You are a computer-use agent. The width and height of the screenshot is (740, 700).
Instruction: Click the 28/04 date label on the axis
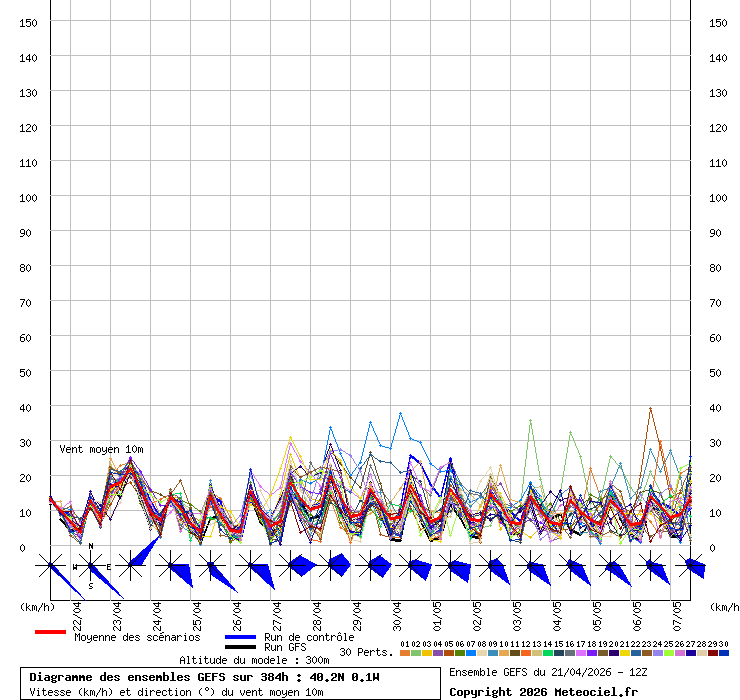click(x=317, y=612)
